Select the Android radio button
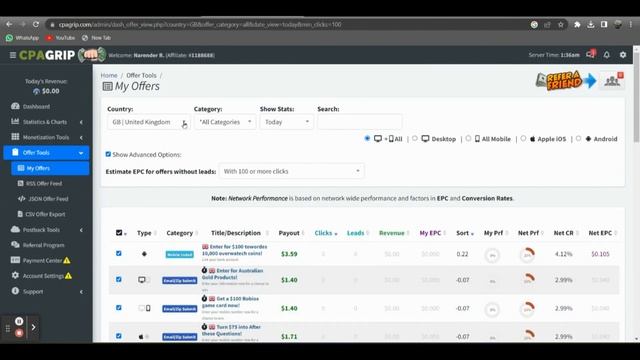 [578, 138]
